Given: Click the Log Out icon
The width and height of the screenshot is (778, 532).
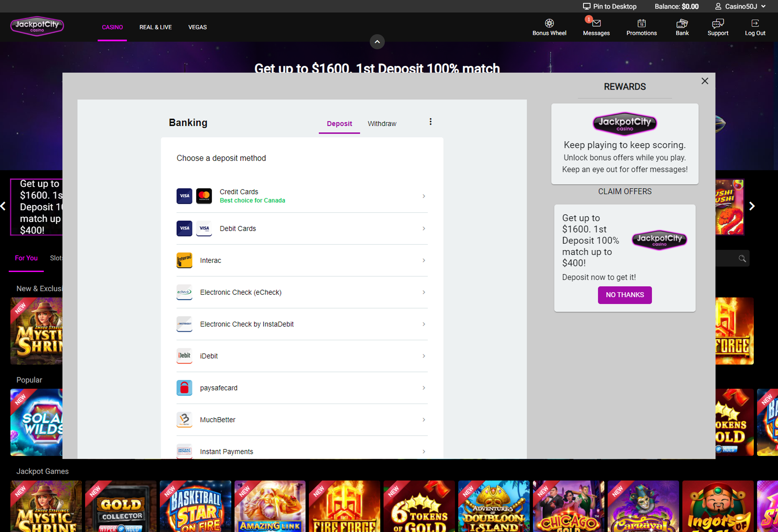Looking at the screenshot, I should tap(755, 23).
